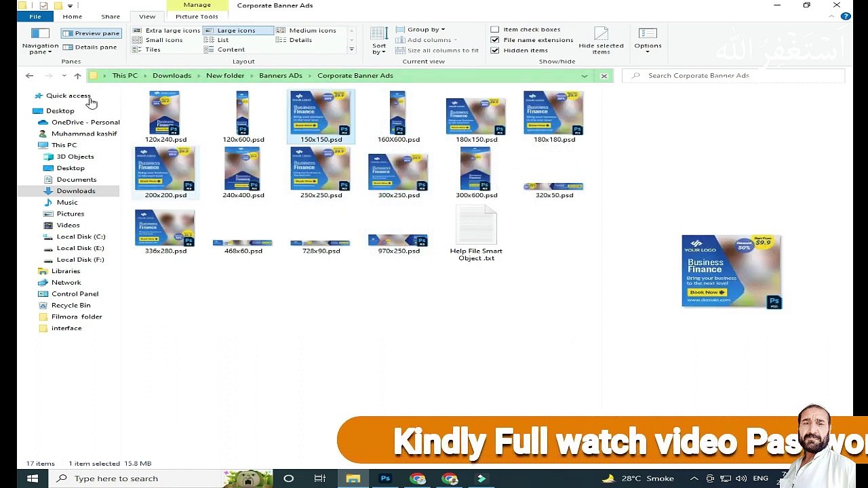Choose the List layout option
Screen dimensions: 868x488
tap(217, 40)
